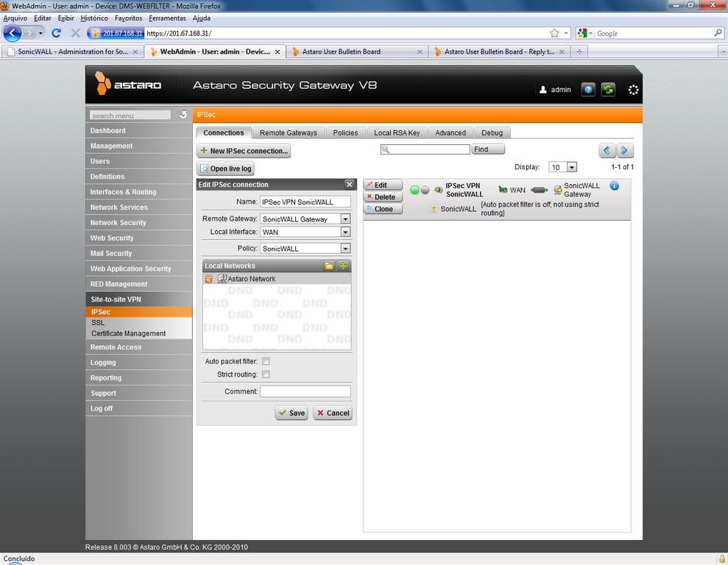Click the Astaro logo
Viewport: 728px width, 565px height.
coord(128,84)
